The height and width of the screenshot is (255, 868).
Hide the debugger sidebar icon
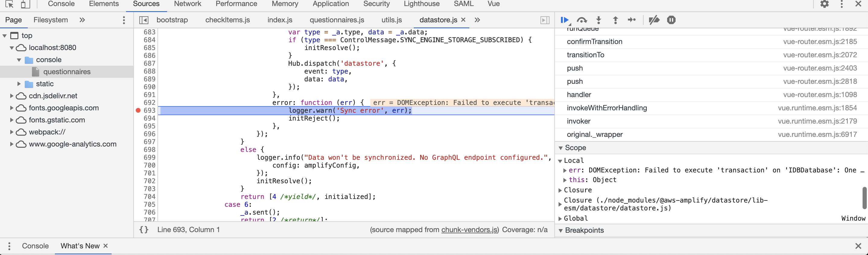[544, 20]
